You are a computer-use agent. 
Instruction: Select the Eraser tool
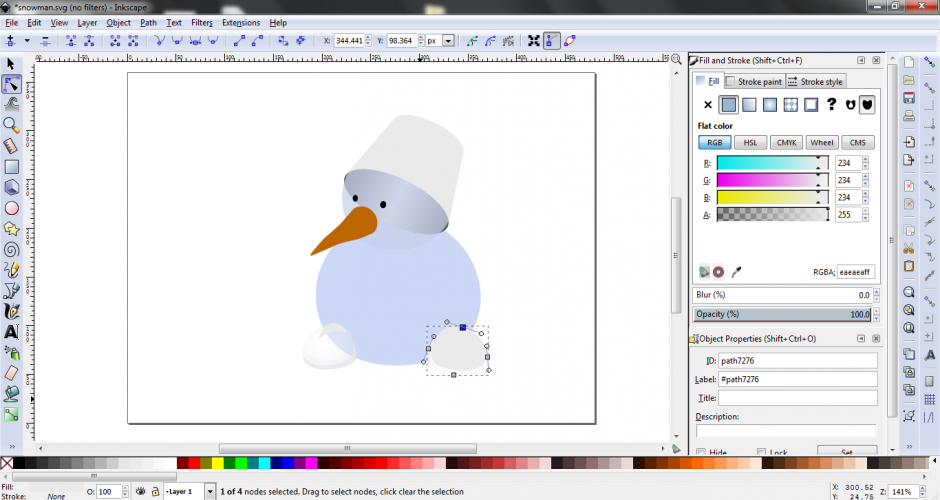[x=12, y=373]
